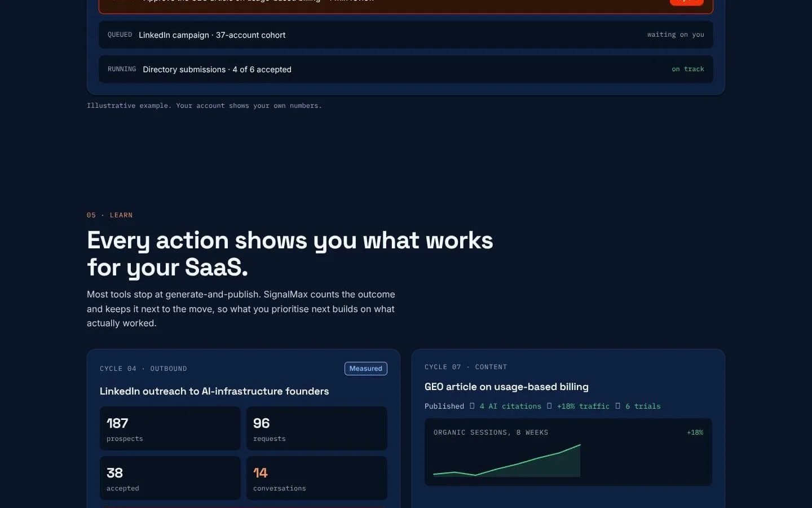The width and height of the screenshot is (812, 508).
Task: Click the Measured badge on the outbound card
Action: tap(366, 369)
